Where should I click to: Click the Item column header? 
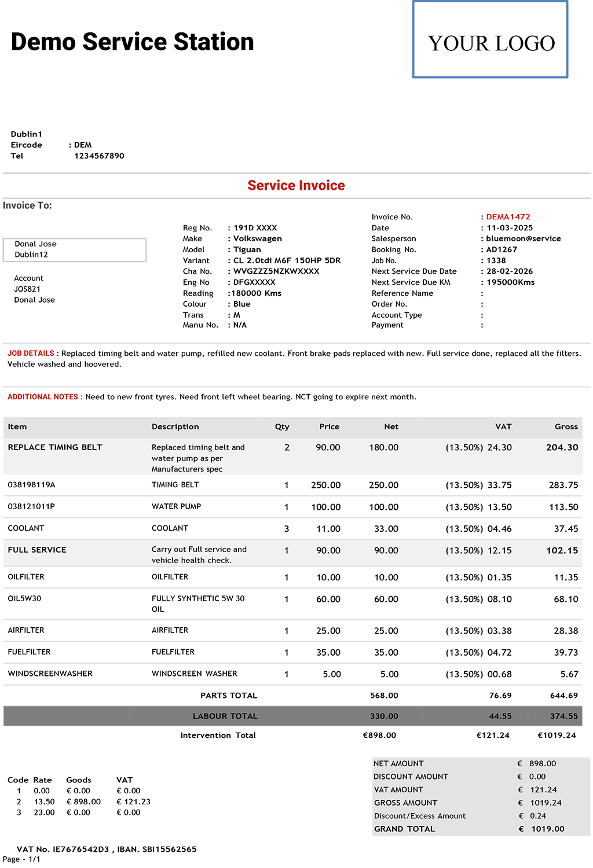17,426
